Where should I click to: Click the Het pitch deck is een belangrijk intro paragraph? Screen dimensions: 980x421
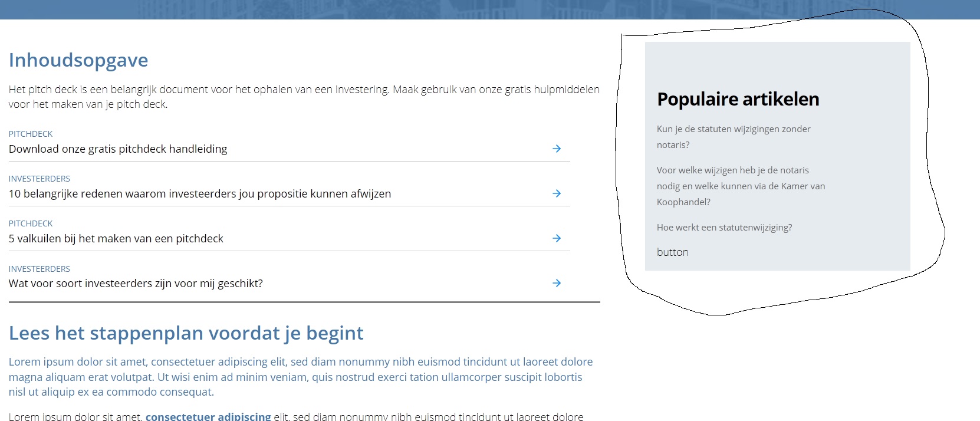pyautogui.click(x=304, y=97)
